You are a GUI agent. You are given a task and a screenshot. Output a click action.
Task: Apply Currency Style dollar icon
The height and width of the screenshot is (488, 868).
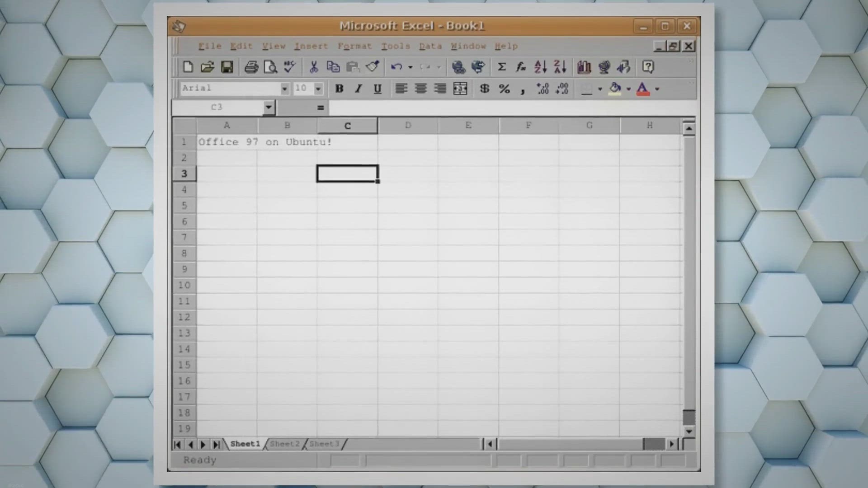point(485,89)
